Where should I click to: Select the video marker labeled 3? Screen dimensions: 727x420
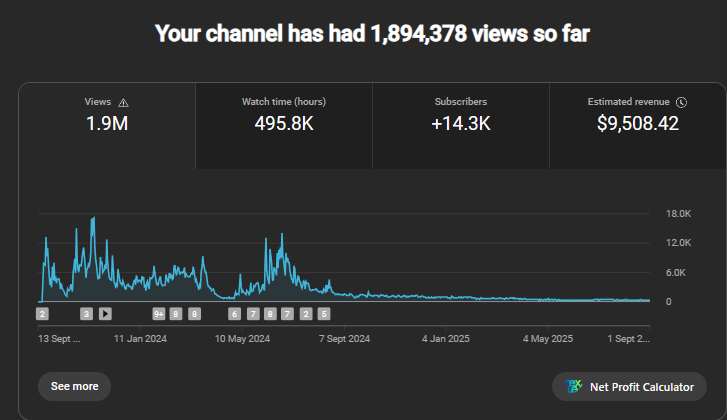(87, 313)
